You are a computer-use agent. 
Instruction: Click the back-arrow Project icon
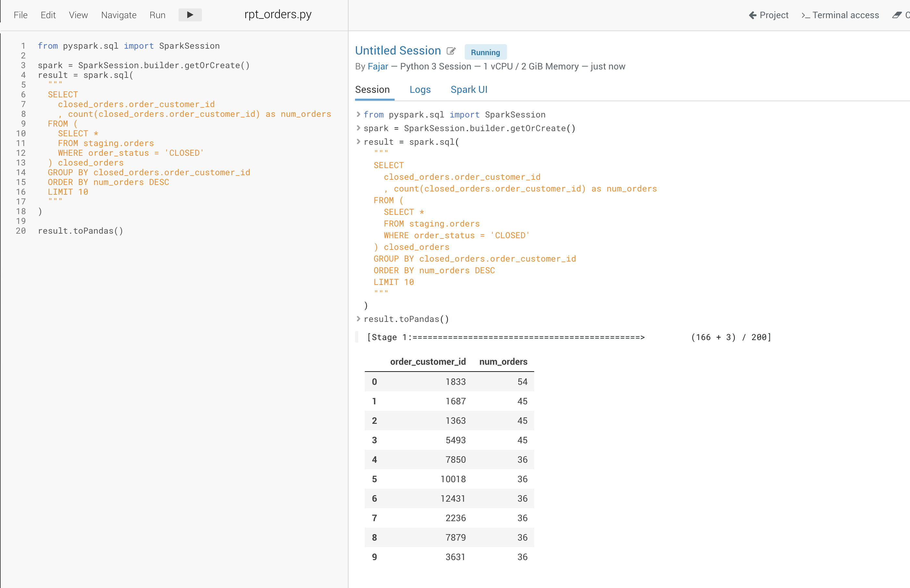point(752,15)
